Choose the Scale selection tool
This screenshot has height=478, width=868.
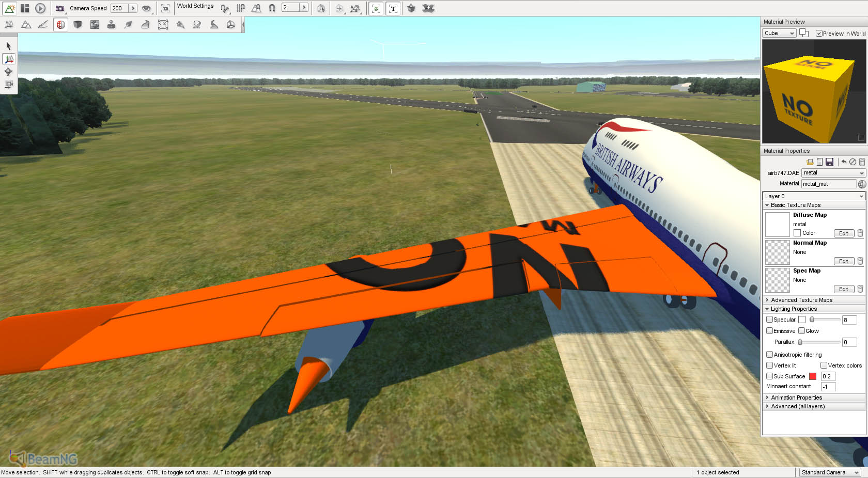[8, 84]
